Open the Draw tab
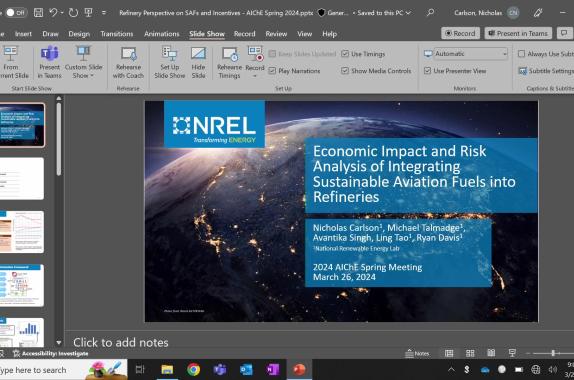The height and width of the screenshot is (380, 574). 51,34
